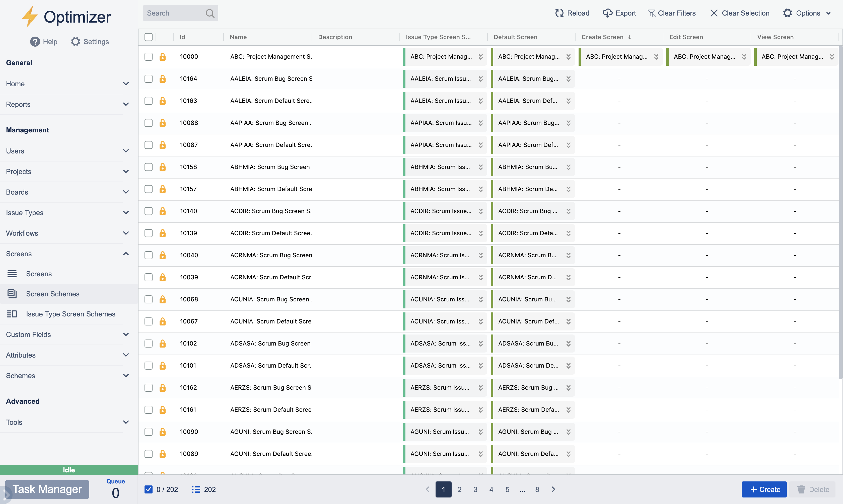Check the checkbox for row 10164

(149, 78)
